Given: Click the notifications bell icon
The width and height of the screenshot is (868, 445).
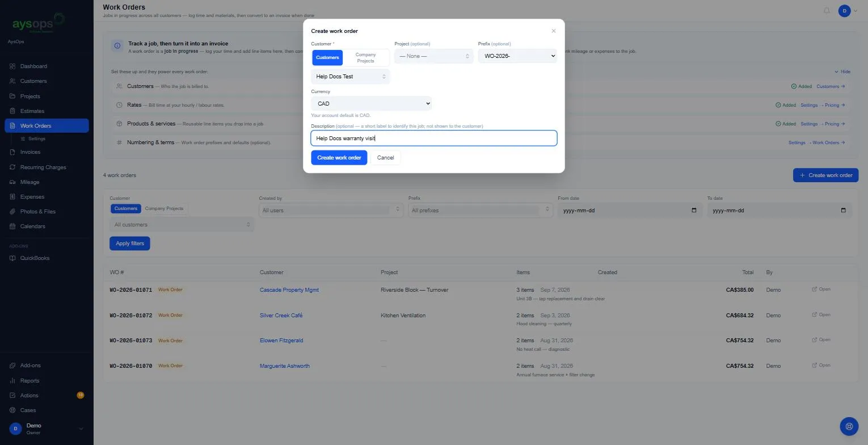Looking at the screenshot, I should point(827,11).
